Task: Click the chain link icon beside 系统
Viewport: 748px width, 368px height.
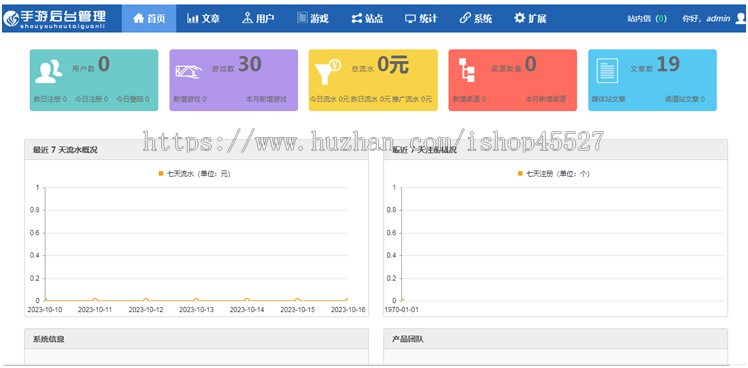Action: (465, 18)
